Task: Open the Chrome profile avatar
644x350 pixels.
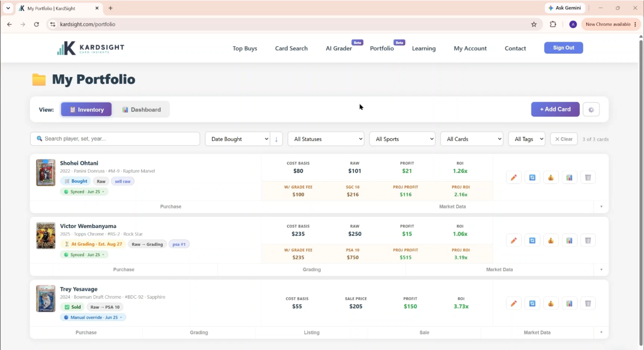Action: coord(573,24)
